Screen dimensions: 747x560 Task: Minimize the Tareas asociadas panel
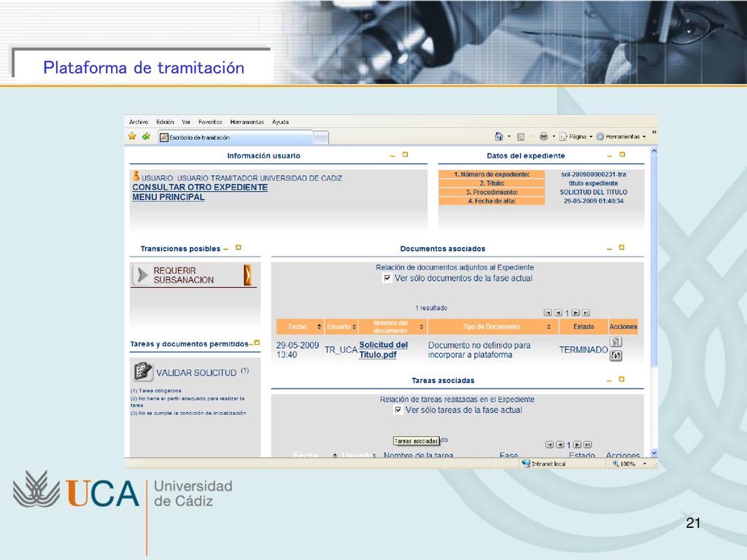[x=609, y=381]
